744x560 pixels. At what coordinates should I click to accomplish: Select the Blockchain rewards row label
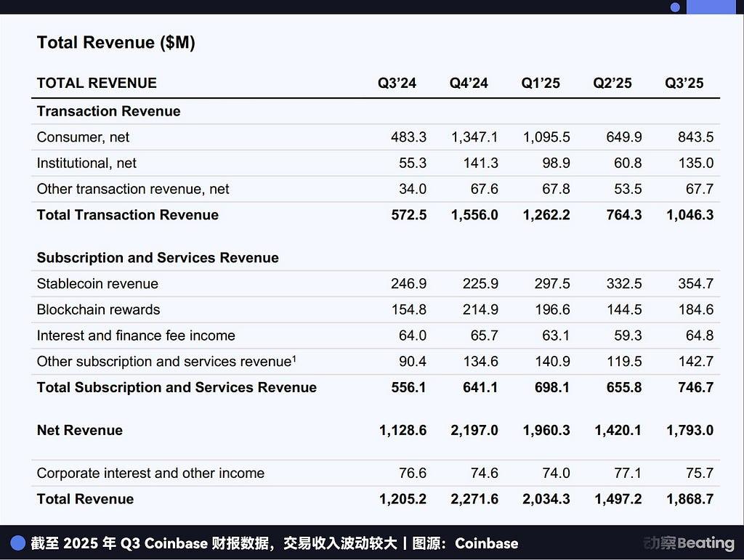pyautogui.click(x=98, y=309)
